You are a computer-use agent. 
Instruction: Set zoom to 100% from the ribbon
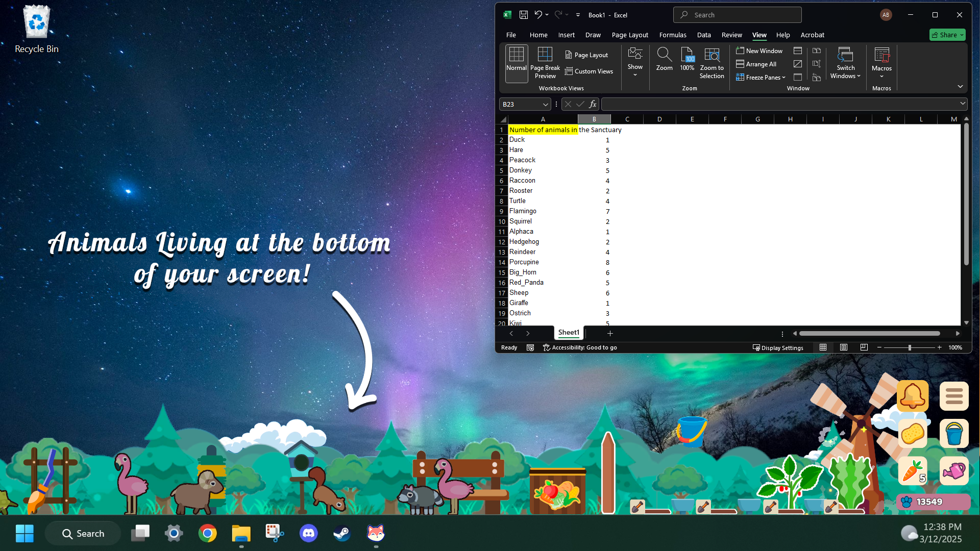(x=687, y=60)
